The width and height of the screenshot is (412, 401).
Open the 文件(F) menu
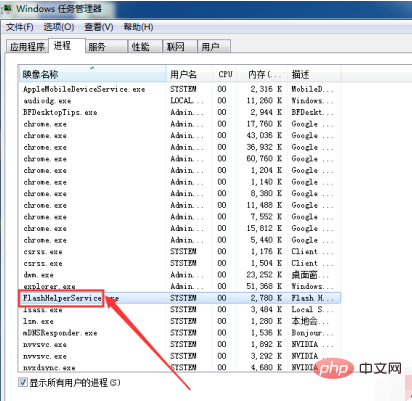[x=20, y=27]
